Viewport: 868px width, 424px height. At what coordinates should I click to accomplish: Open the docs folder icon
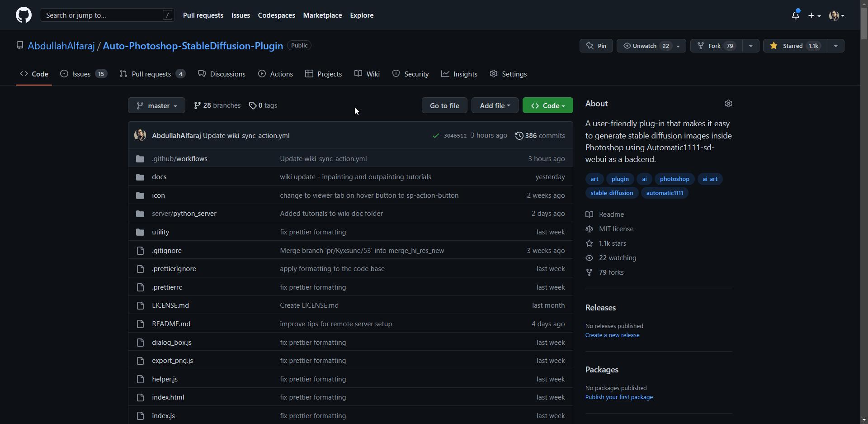(140, 177)
